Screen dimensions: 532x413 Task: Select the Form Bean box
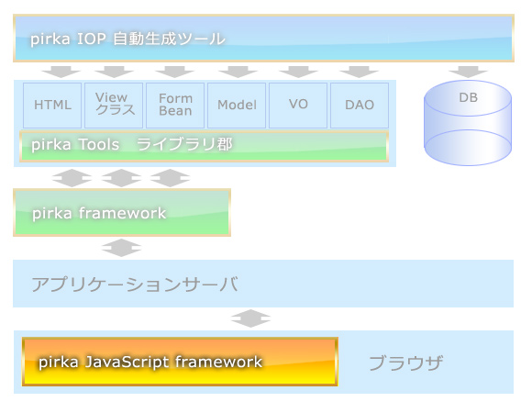click(x=175, y=106)
